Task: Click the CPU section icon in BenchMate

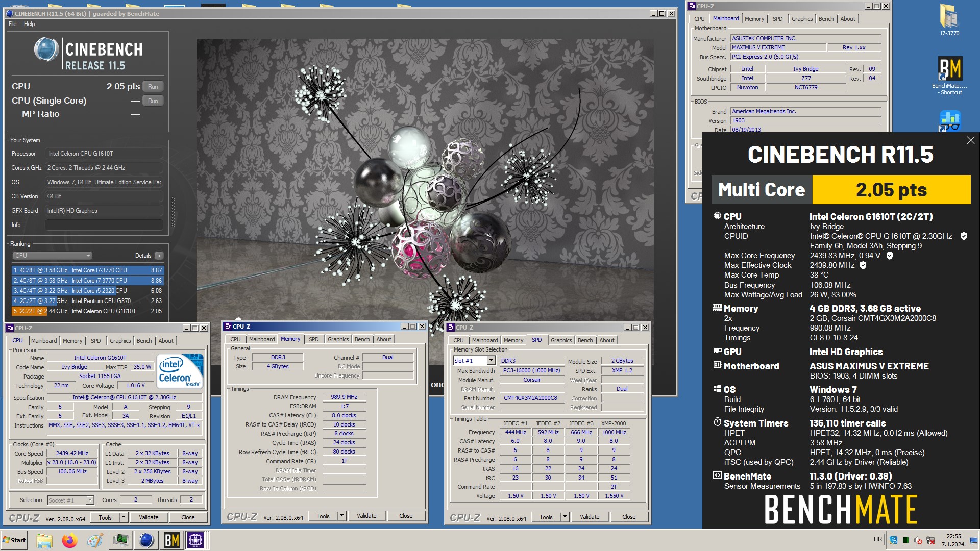Action: point(717,216)
